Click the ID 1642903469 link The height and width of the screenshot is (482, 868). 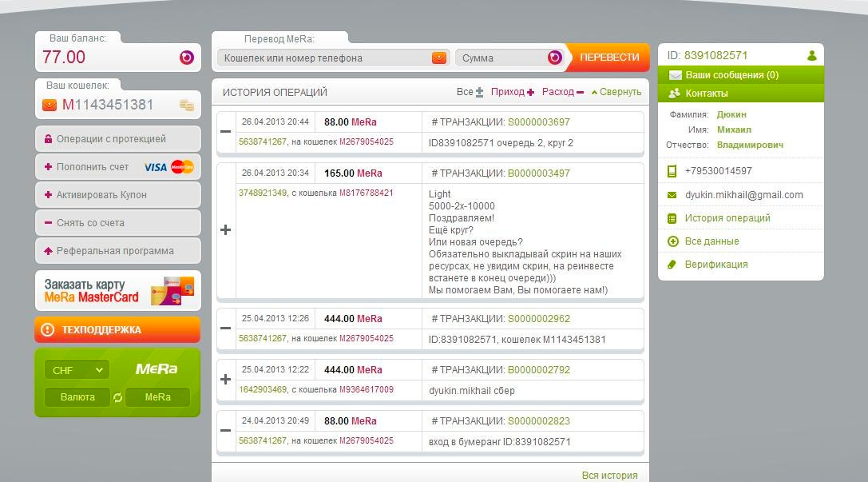tap(263, 389)
